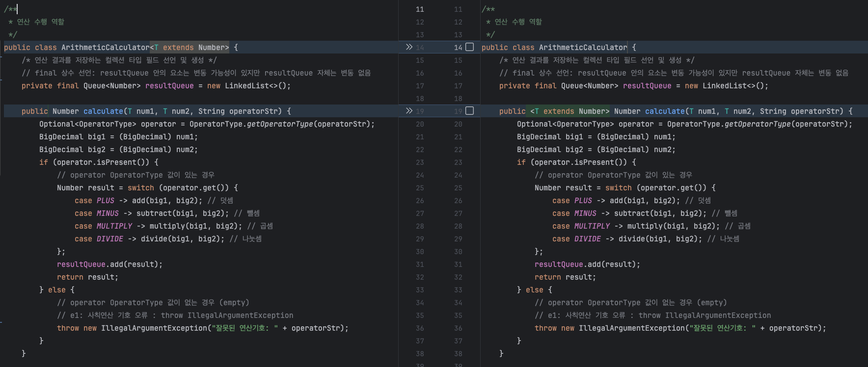Click 'BigDecimal big1' line in the left pane
868x367 pixels.
(118, 137)
